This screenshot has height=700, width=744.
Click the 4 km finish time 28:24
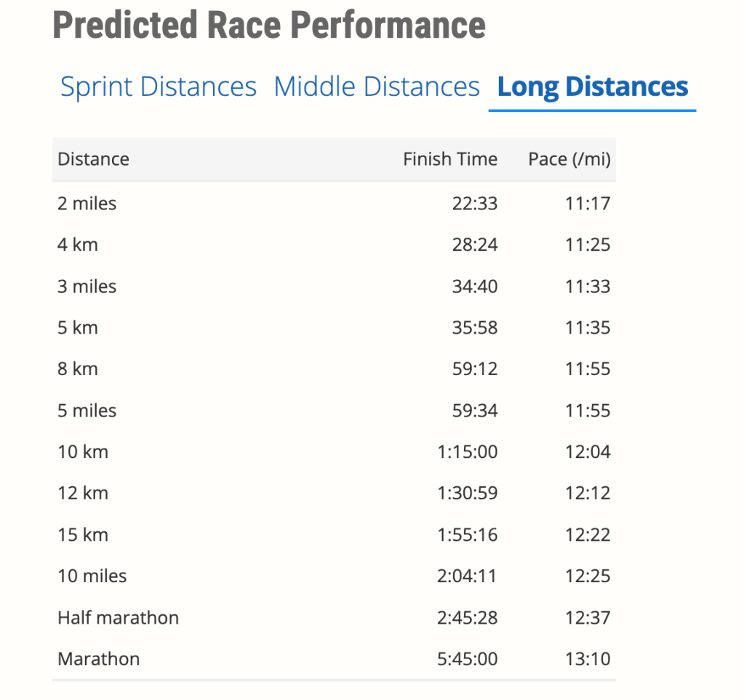474,245
